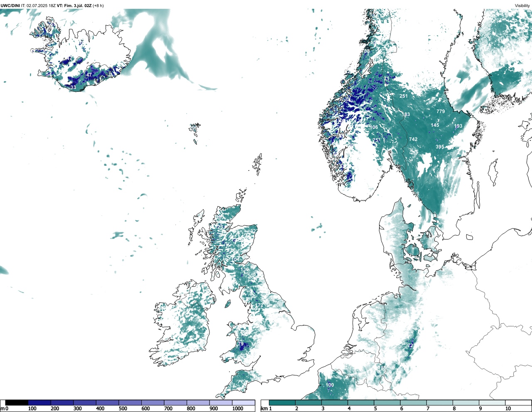Click the 700–800 m legend swatch
Viewport: 532px width, 412px height.
coord(175,402)
